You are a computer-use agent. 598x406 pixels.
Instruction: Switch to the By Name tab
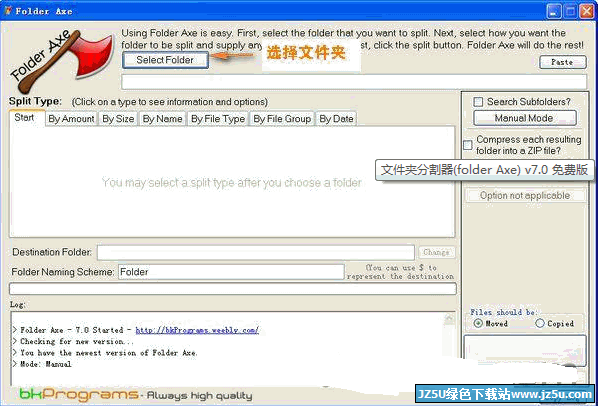162,119
